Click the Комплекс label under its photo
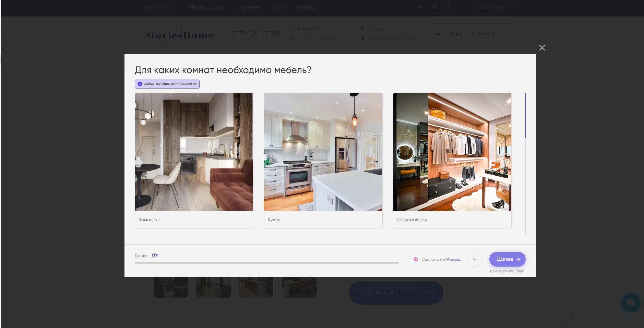The image size is (644, 328). (149, 220)
